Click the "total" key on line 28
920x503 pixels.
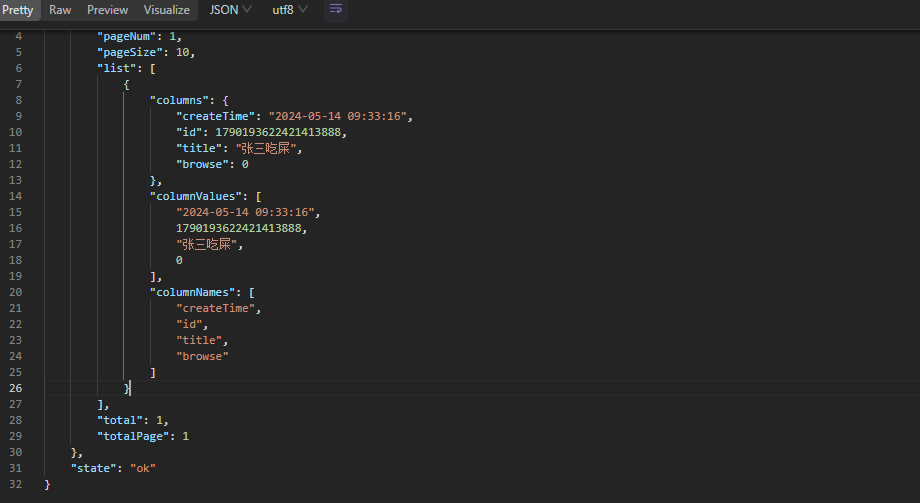tap(120, 420)
